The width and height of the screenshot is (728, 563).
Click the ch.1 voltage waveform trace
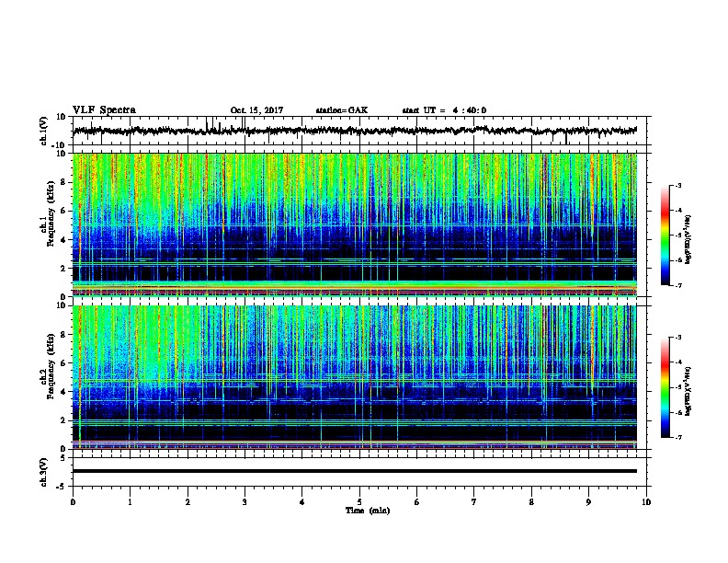355,131
